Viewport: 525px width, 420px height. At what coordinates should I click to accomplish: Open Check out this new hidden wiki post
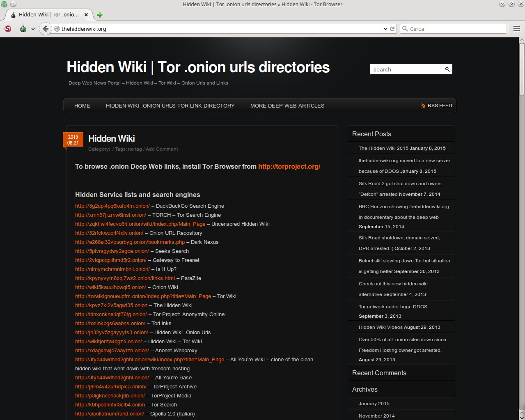point(393,289)
